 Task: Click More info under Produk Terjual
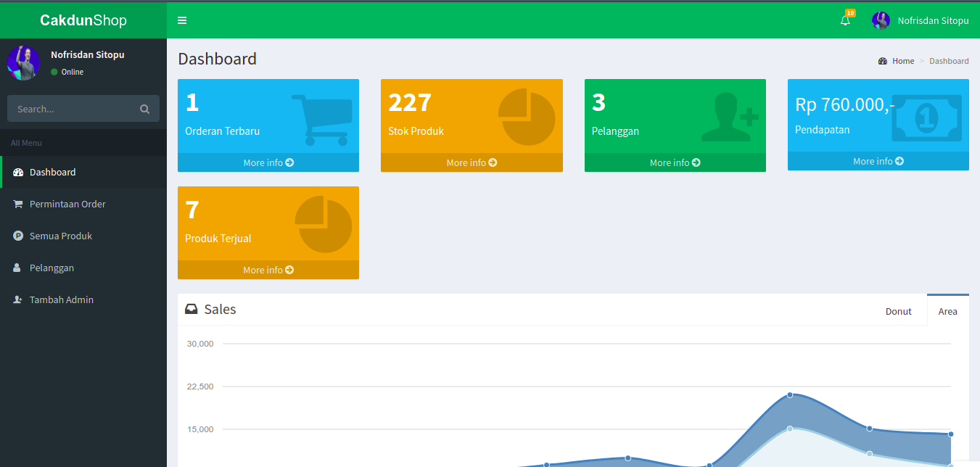point(268,270)
